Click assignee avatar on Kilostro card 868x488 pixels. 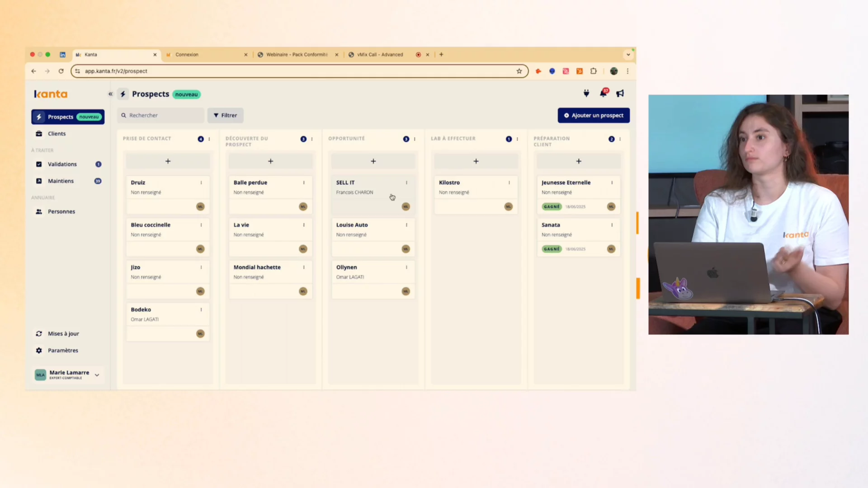point(508,206)
